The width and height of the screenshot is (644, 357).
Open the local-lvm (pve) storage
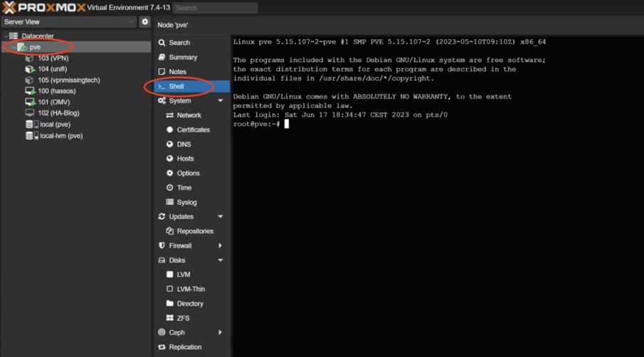(60, 135)
